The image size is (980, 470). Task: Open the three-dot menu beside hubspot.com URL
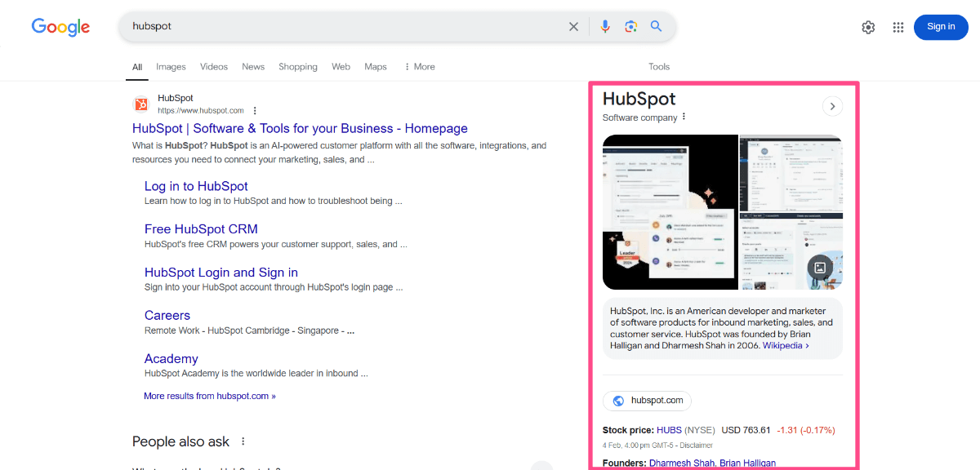255,111
